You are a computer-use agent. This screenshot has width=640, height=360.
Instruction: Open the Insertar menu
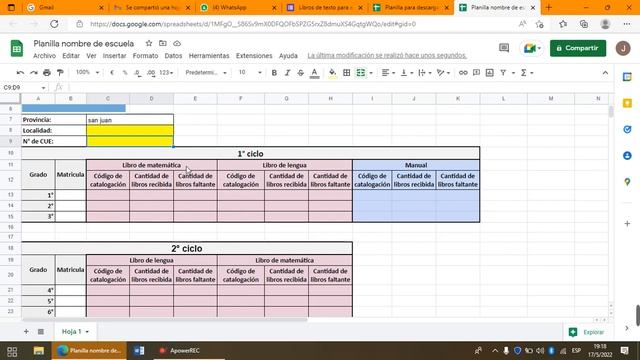(114, 56)
